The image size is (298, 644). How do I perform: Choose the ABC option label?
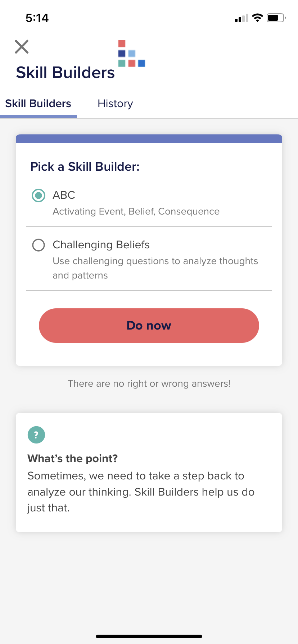64,195
